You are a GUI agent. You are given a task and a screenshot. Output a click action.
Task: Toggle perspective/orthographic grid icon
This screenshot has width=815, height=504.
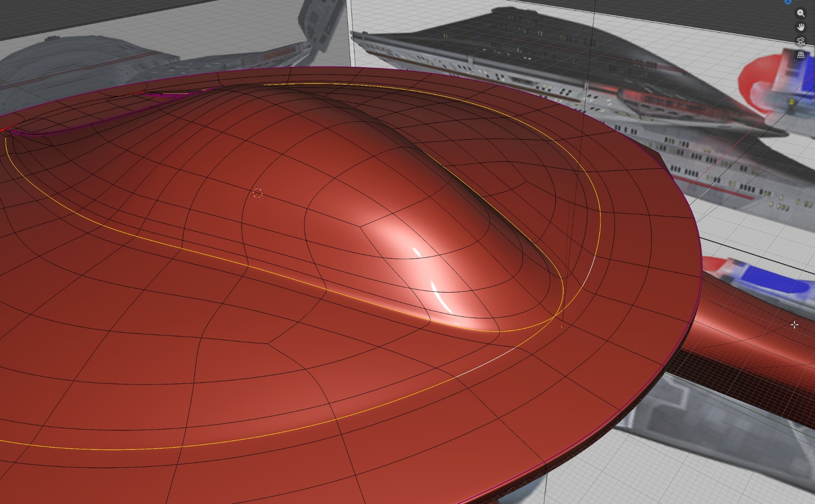point(801,55)
